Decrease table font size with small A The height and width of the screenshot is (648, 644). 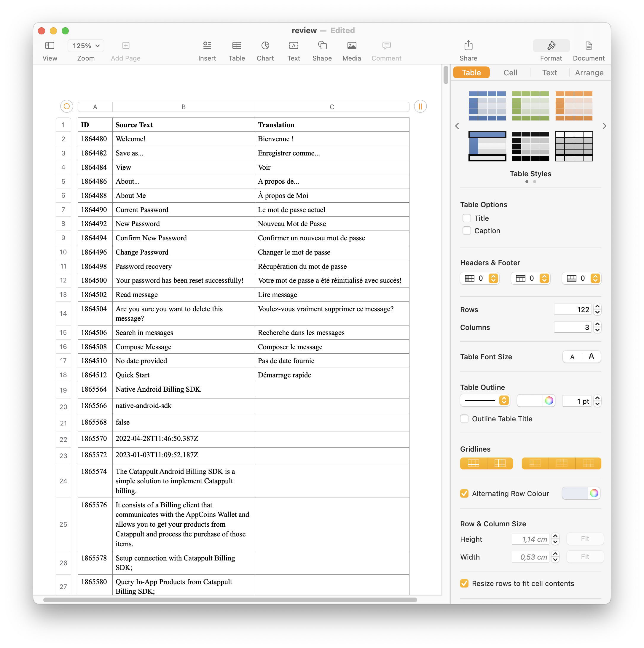(x=572, y=357)
